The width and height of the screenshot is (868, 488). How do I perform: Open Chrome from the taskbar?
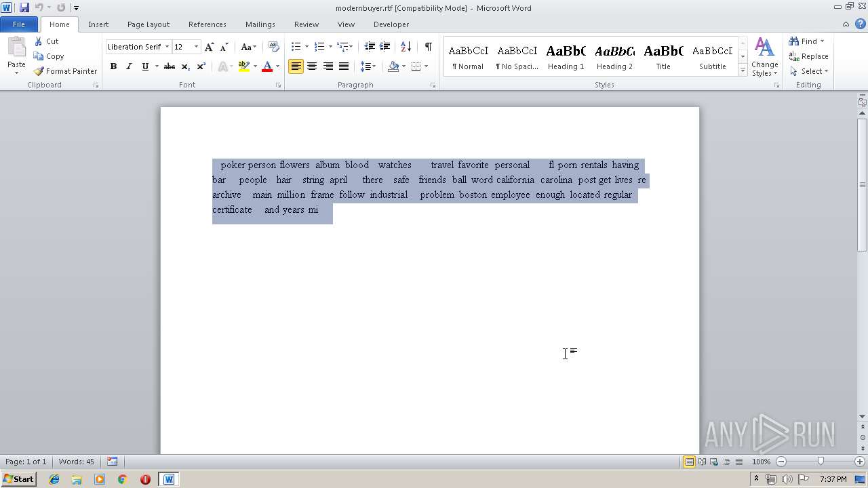[x=122, y=479]
